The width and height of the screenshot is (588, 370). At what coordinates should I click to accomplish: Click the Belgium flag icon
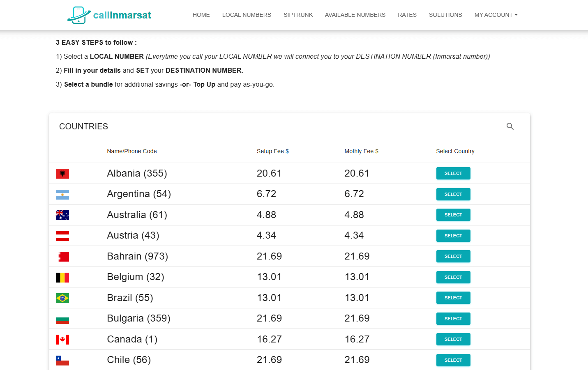pos(62,277)
